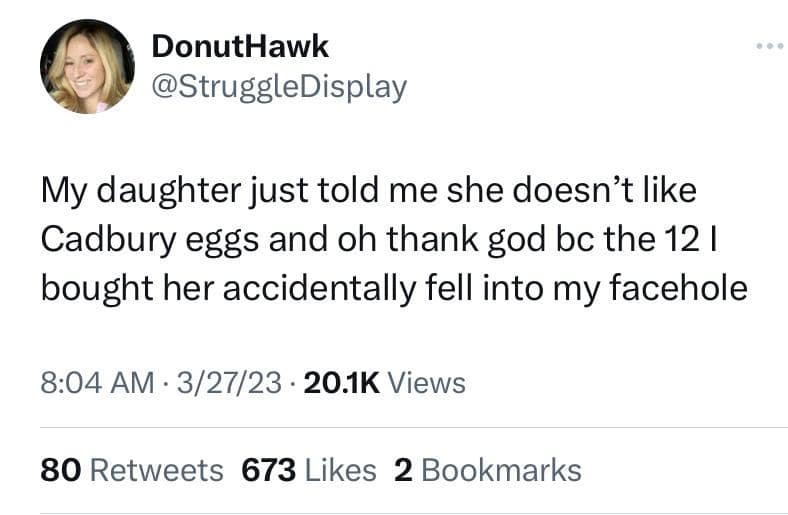Click the @StruggleDisplay handle
The width and height of the screenshot is (788, 515).
[x=278, y=87]
